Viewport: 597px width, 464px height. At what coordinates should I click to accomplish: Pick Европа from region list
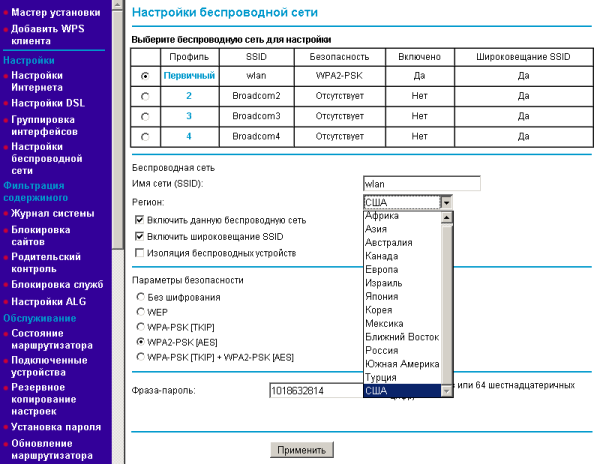click(402, 269)
